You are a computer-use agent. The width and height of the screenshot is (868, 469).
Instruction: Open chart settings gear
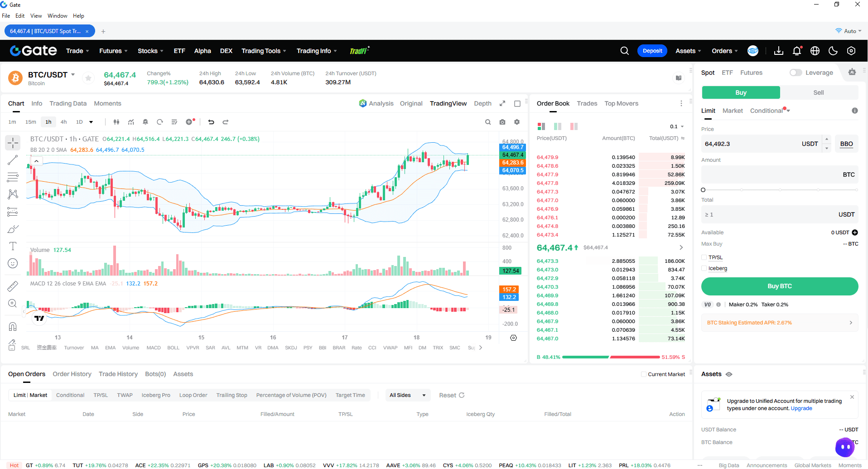click(x=517, y=122)
